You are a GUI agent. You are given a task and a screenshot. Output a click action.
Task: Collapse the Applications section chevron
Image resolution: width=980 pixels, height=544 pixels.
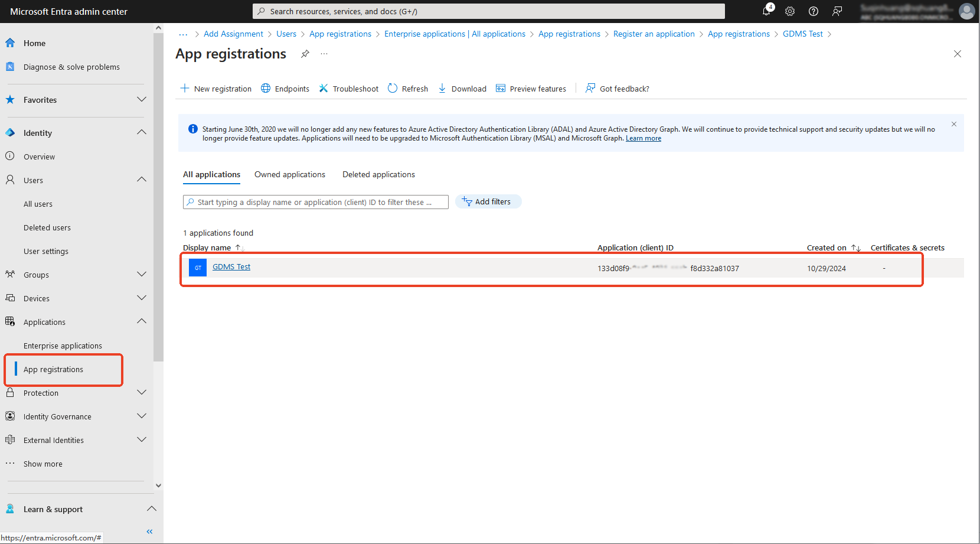click(x=142, y=321)
